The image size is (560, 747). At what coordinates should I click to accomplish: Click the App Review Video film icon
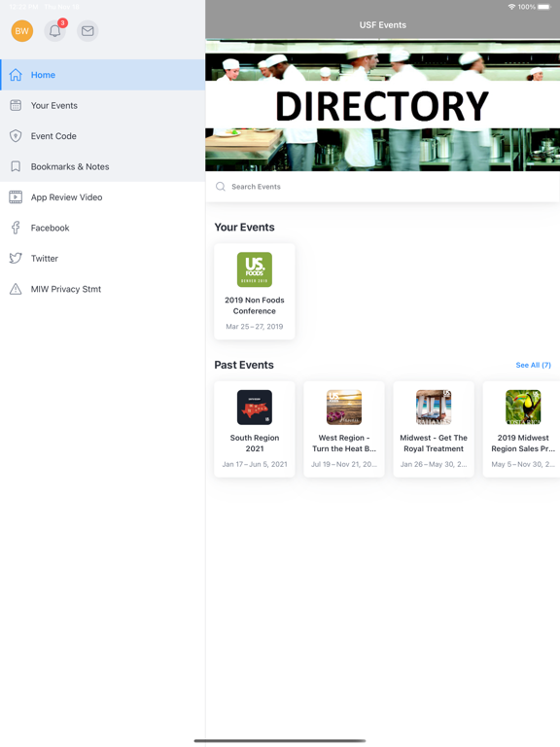pos(16,197)
